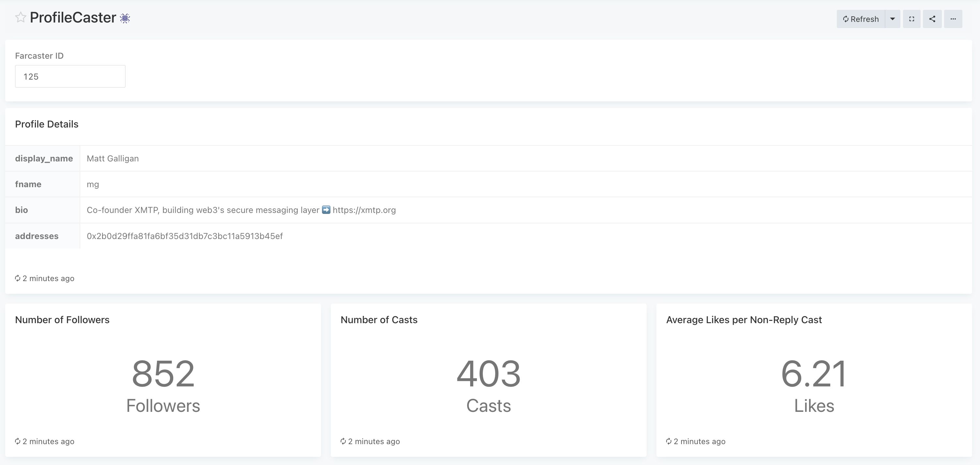Click the Profile Details widget title

pos(47,124)
